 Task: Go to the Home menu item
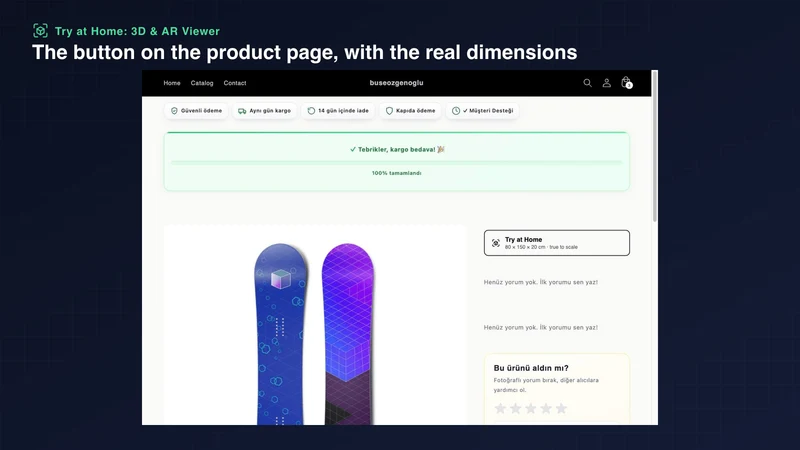[x=172, y=83]
